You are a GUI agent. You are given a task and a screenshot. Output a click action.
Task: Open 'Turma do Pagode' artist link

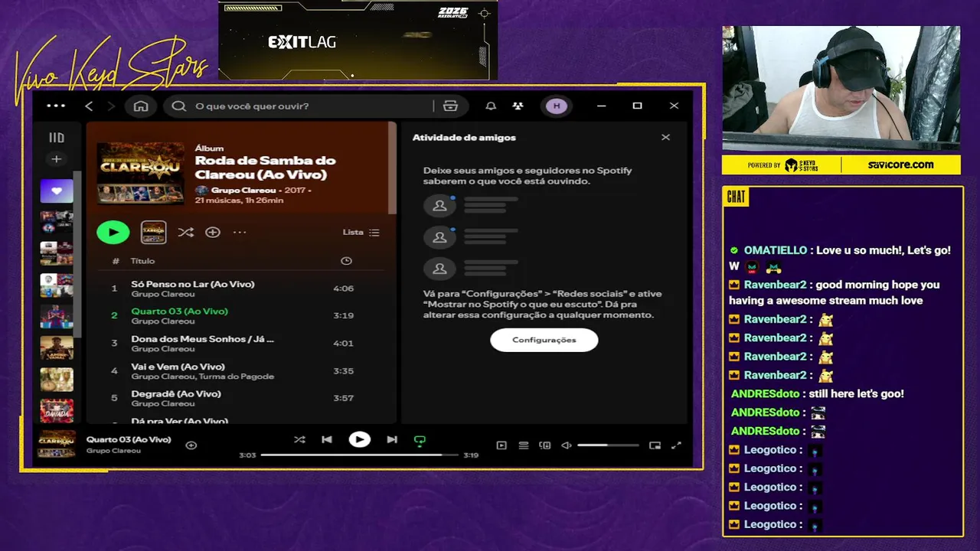pyautogui.click(x=237, y=377)
